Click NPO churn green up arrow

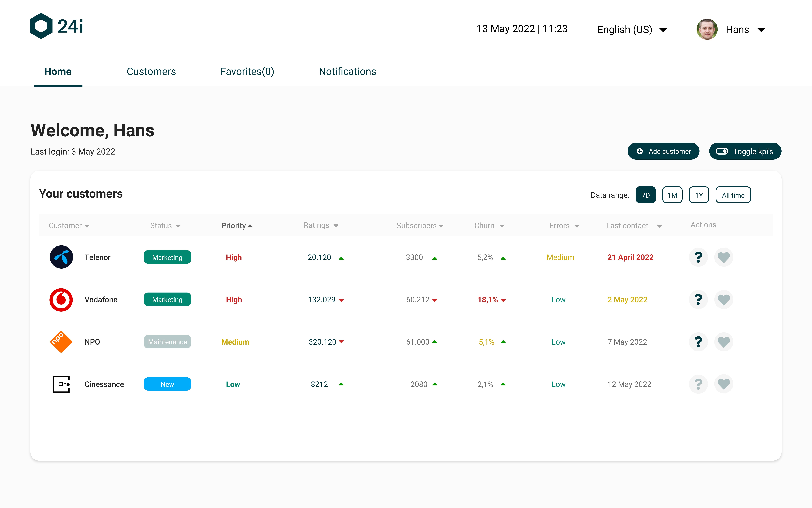503,342
